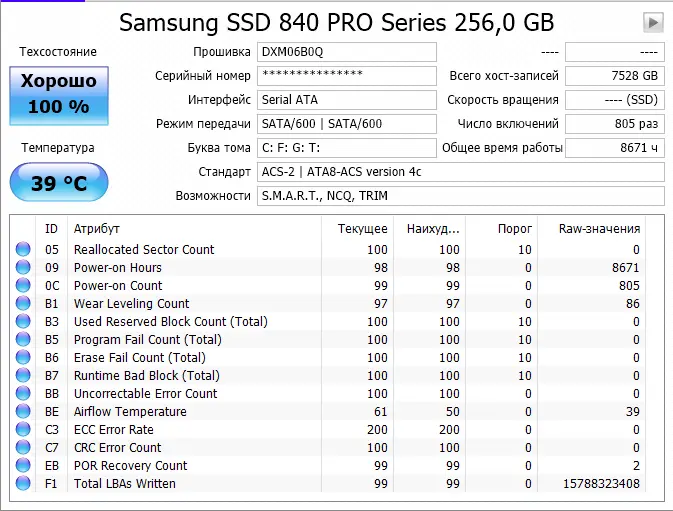Select the firmware field DXM06B0Q
673x511 pixels.
pyautogui.click(x=347, y=52)
